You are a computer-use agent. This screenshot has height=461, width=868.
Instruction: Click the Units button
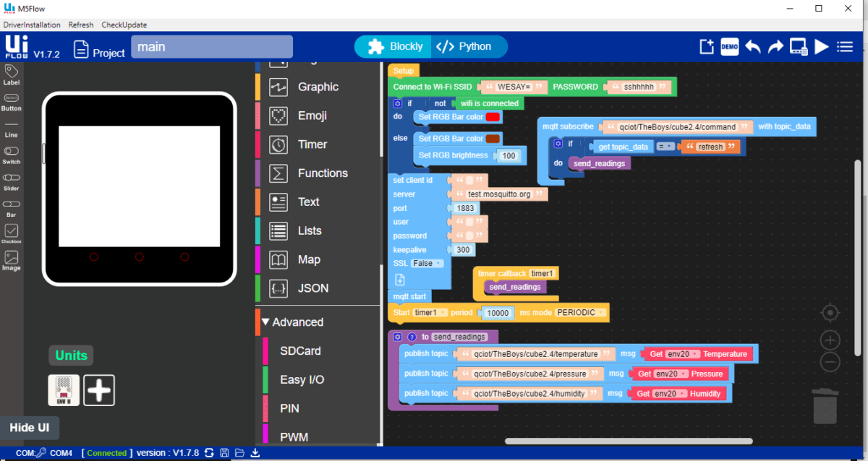[x=70, y=355]
